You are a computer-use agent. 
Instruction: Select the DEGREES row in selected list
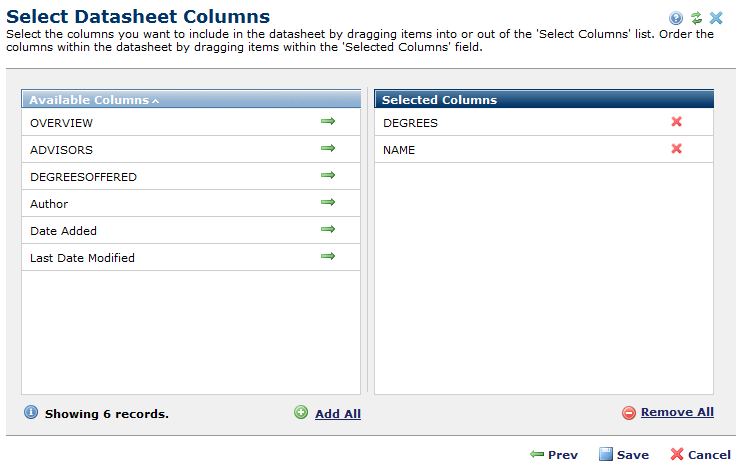(410, 123)
